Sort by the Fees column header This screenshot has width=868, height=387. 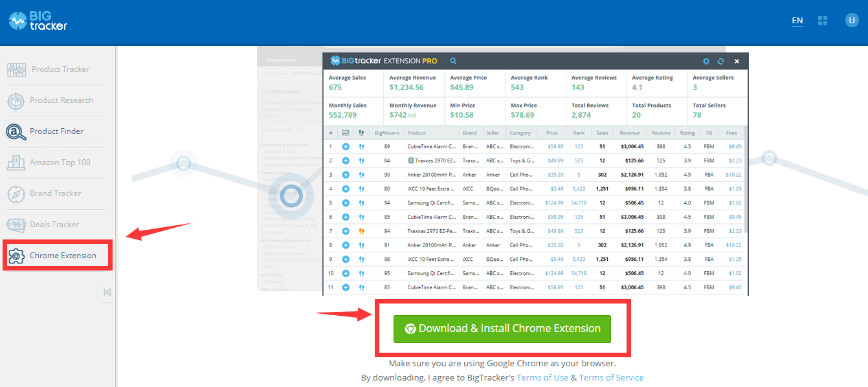pos(731,133)
